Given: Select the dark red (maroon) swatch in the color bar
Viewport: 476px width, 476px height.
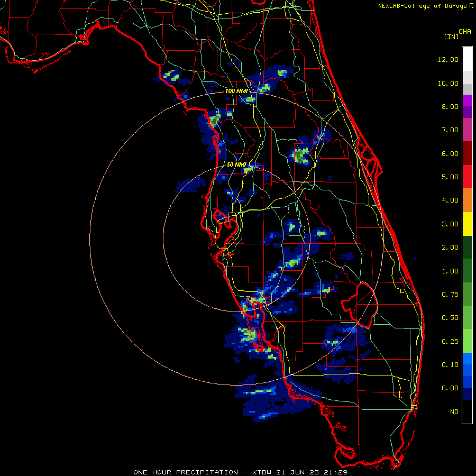Looking at the screenshot, I should (467, 153).
